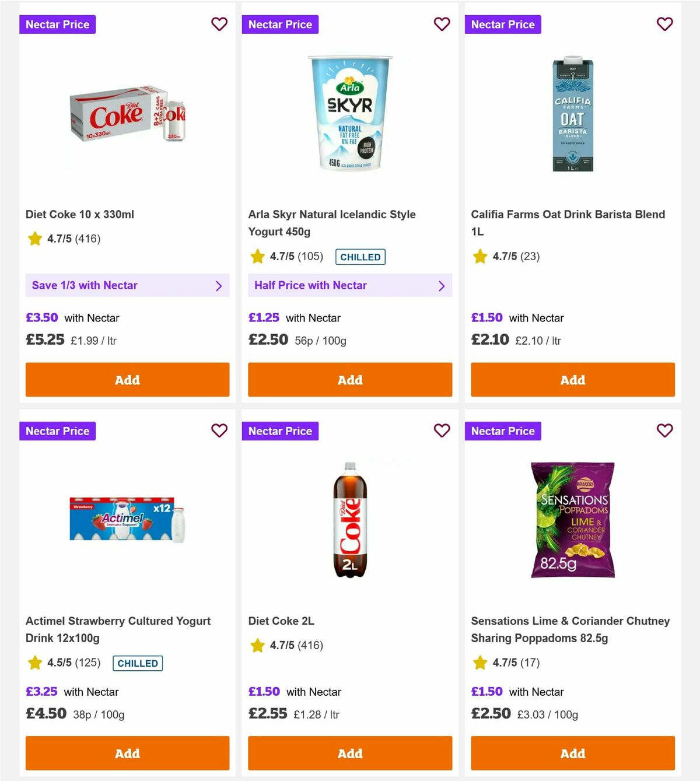This screenshot has height=781, width=700.
Task: Select the Sensations Poppadoms product title
Action: [570, 629]
